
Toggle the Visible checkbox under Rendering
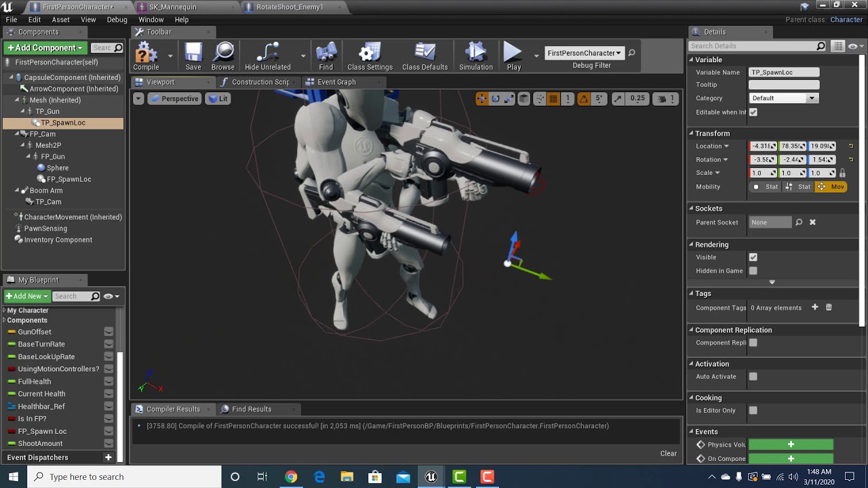click(753, 258)
